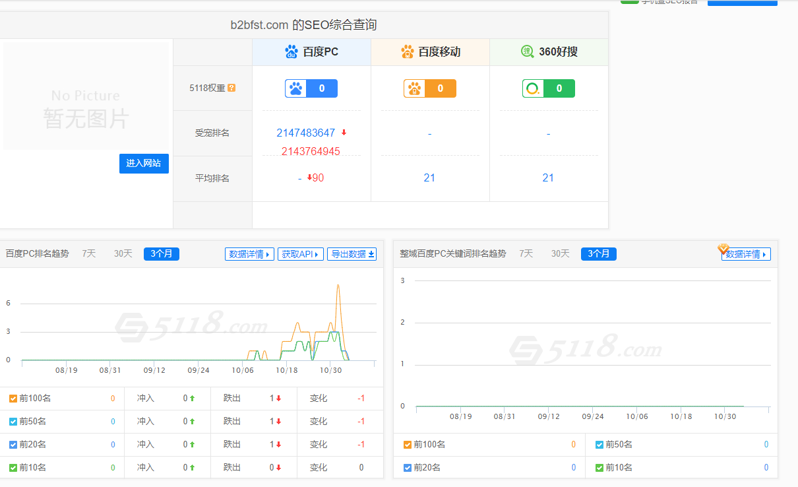Select 3个月 tab in 整域百度PC关键词排名趋势
This screenshot has height=487, width=798.
598,253
